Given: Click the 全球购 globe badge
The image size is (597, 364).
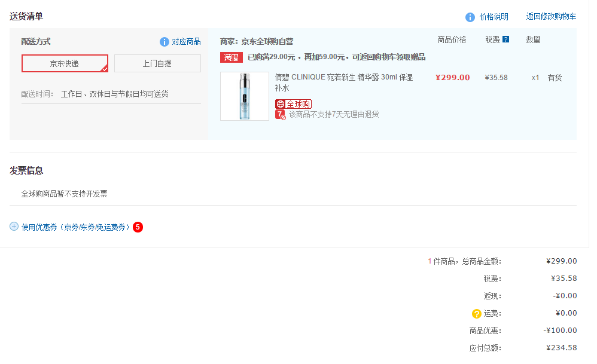Looking at the screenshot, I should click(x=293, y=104).
